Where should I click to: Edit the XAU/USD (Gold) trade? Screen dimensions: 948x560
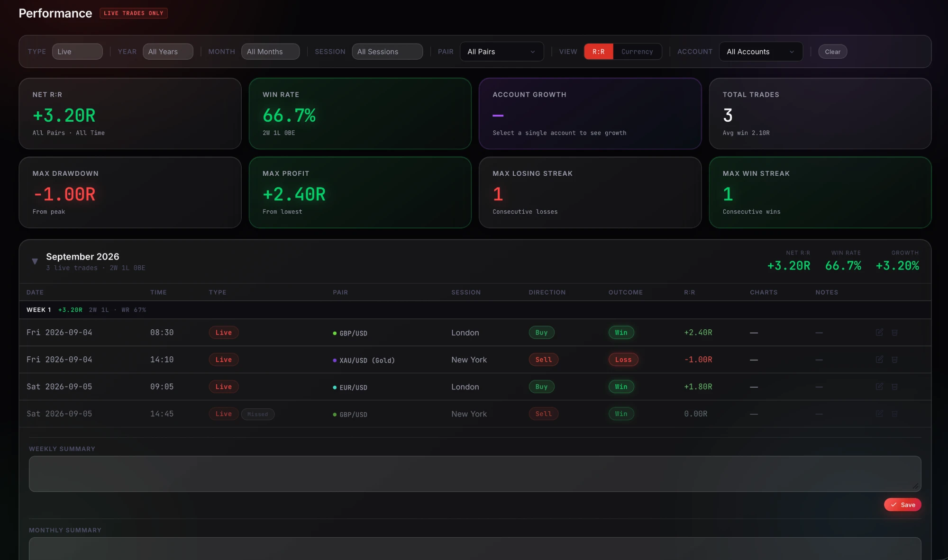(879, 360)
